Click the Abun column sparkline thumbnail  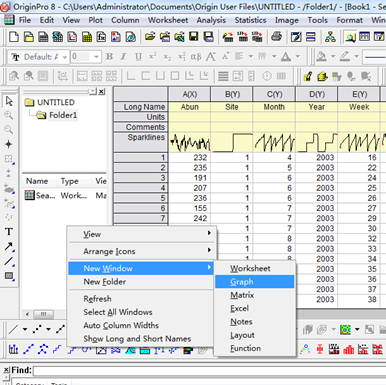[190, 142]
